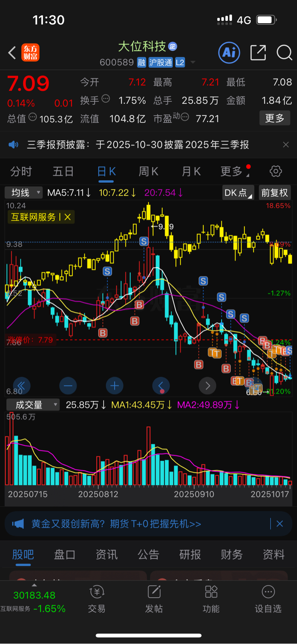Viewport: 297px width, 644px height.
Task: Open chart settings gear
Action: click(x=276, y=171)
